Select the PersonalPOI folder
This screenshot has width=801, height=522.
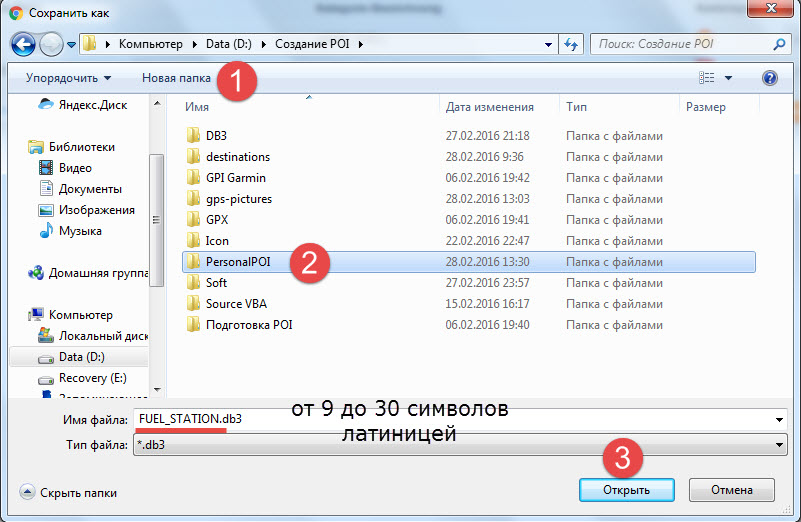pos(238,262)
